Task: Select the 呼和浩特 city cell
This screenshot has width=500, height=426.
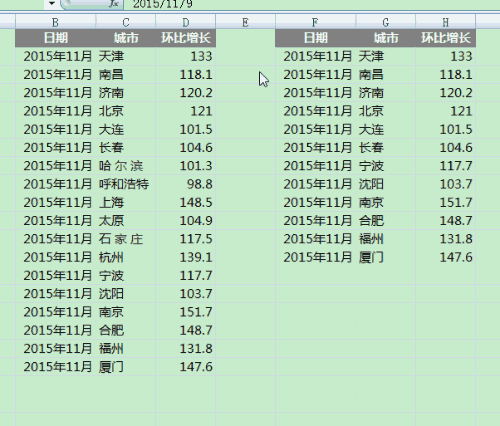Action: [x=126, y=184]
